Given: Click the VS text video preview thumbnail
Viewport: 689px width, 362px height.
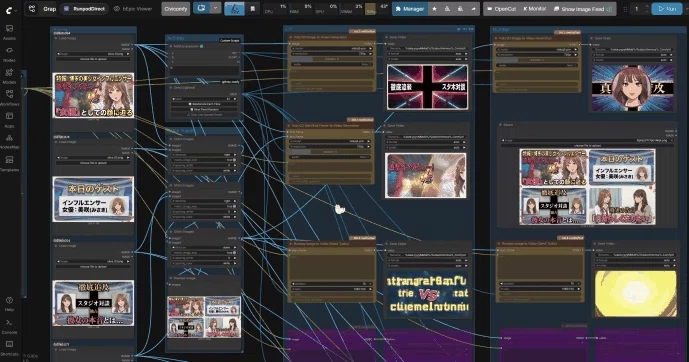Looking at the screenshot, I should click(x=427, y=294).
